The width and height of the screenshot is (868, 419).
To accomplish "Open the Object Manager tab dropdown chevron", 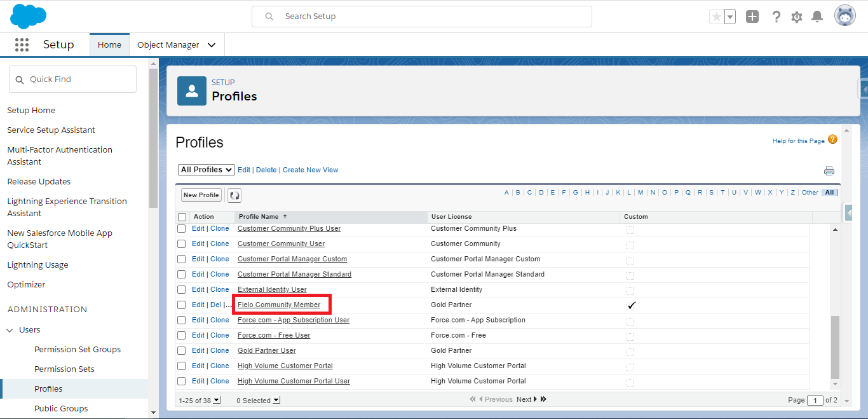I will coord(212,45).
